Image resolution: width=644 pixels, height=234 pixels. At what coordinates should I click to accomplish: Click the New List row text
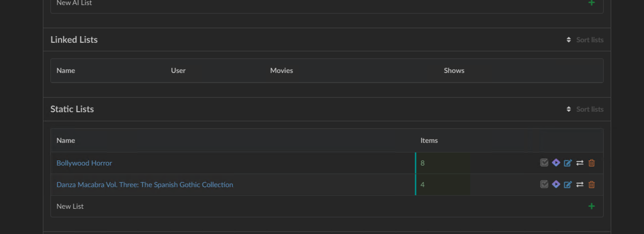pyautogui.click(x=70, y=206)
